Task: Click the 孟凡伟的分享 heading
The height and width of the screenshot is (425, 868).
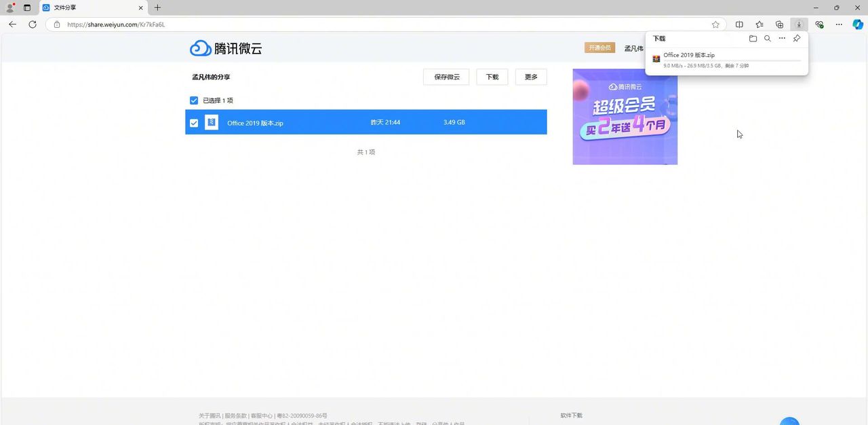Action: [x=211, y=77]
